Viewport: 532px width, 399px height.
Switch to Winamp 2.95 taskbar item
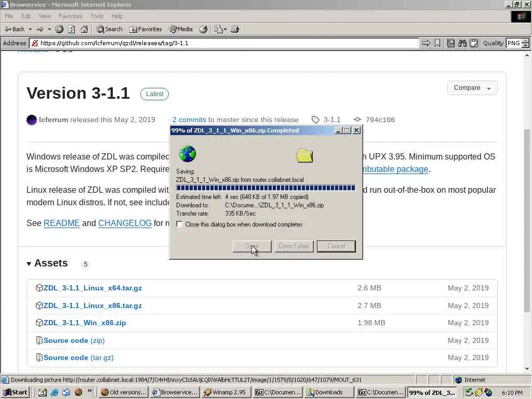[x=225, y=392]
